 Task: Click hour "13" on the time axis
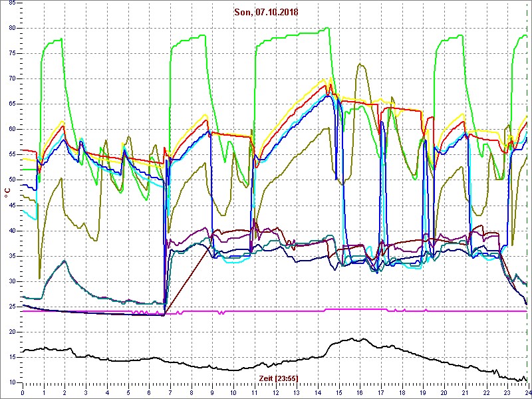pos(297,392)
